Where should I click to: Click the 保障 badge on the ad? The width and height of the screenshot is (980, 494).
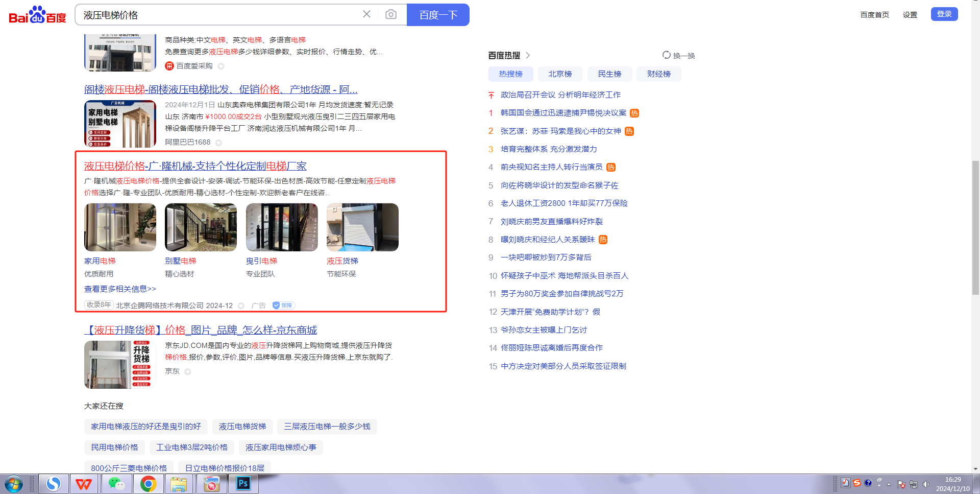click(283, 305)
